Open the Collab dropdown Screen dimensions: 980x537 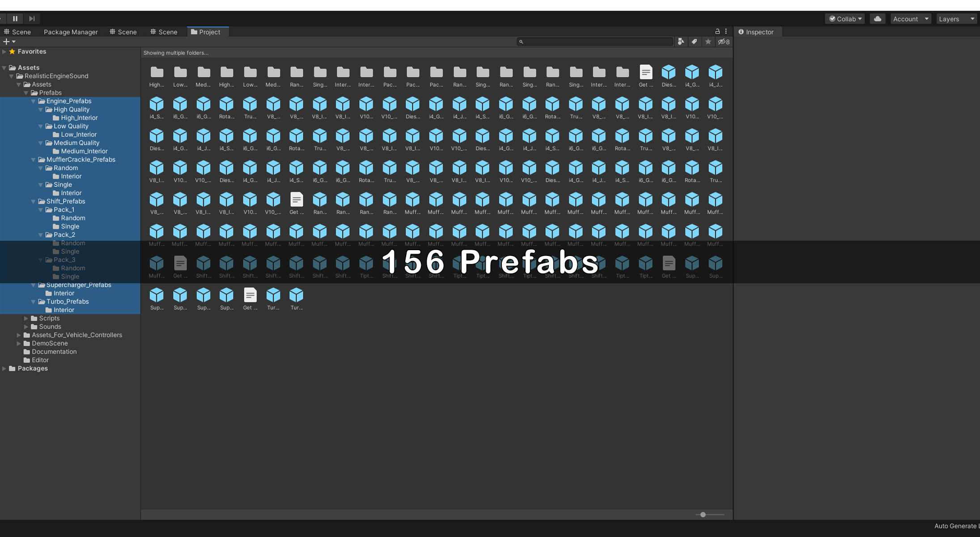[845, 19]
